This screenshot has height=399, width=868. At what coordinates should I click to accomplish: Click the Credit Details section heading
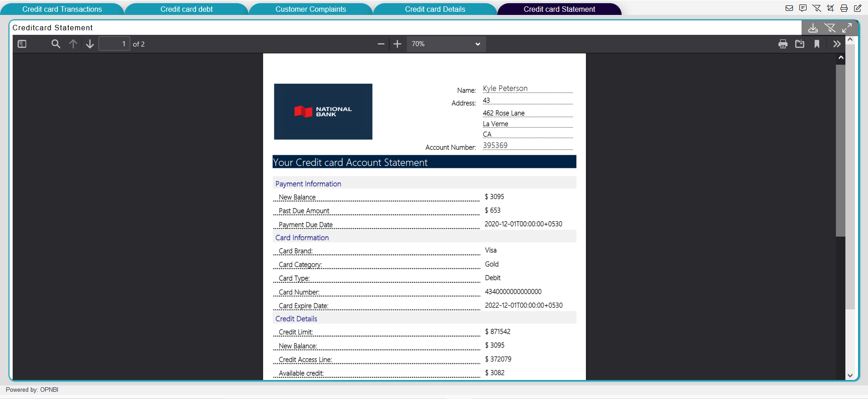296,318
